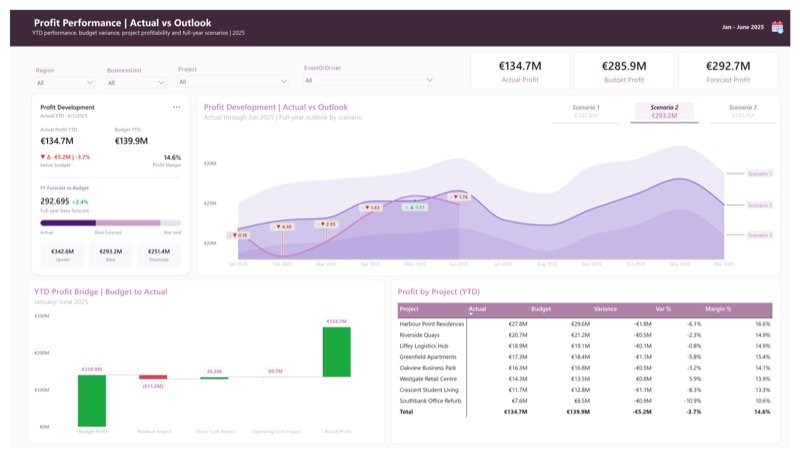
Task: Select the Crescent Student Living row
Action: tap(585, 390)
